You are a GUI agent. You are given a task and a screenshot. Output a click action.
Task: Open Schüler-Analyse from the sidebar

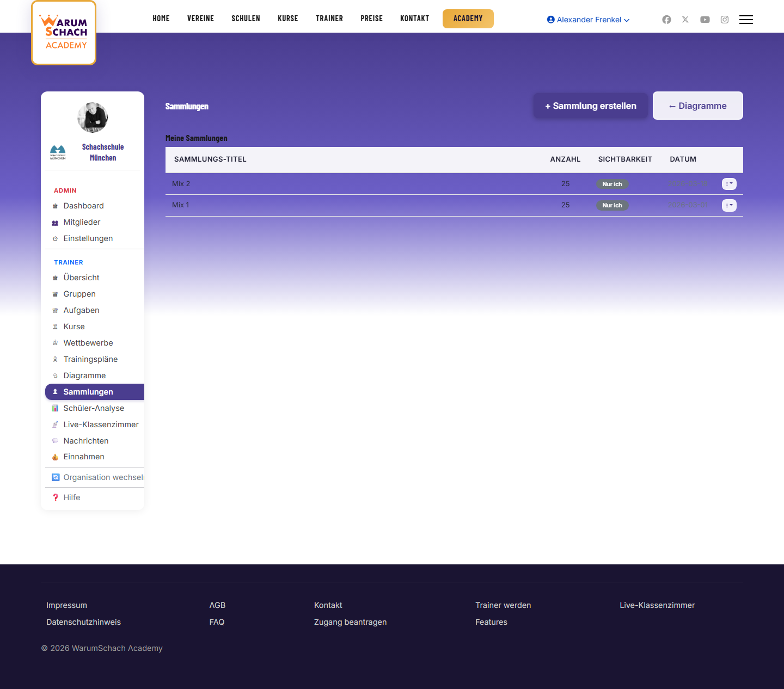(94, 408)
